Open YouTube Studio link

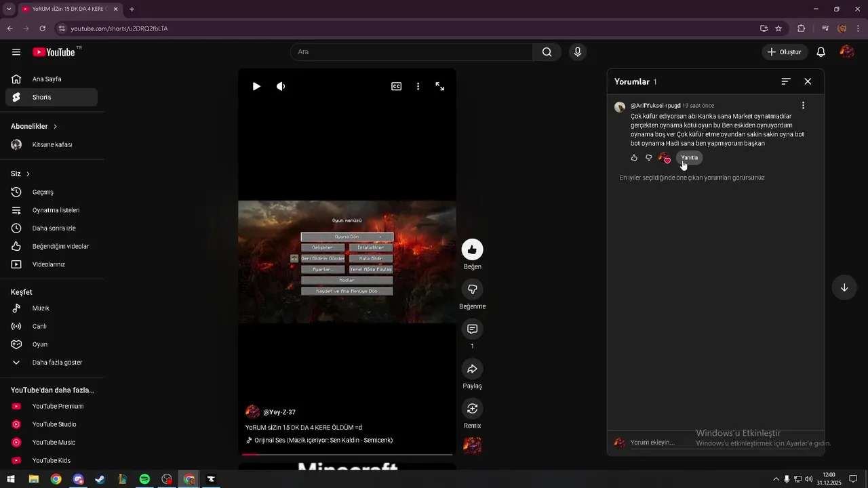point(52,424)
